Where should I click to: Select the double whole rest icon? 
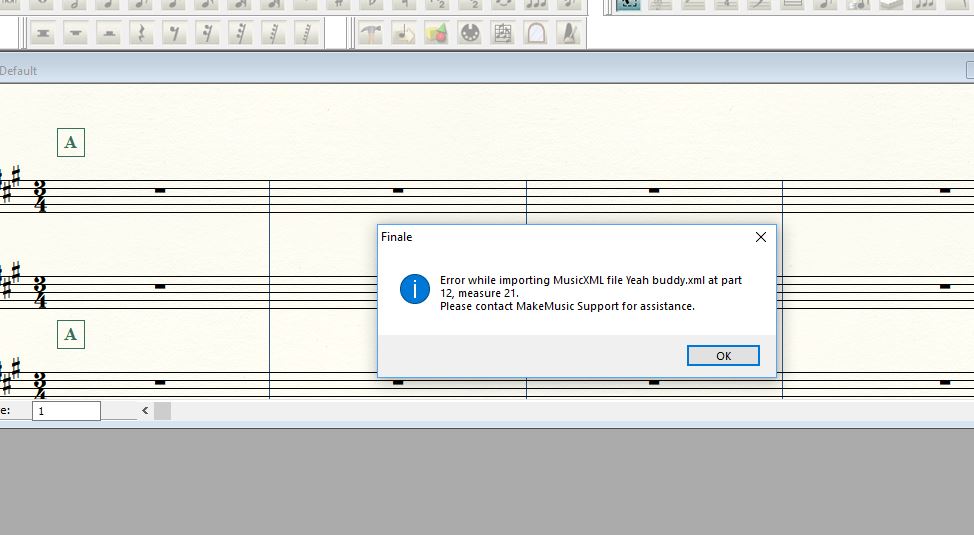[43, 34]
